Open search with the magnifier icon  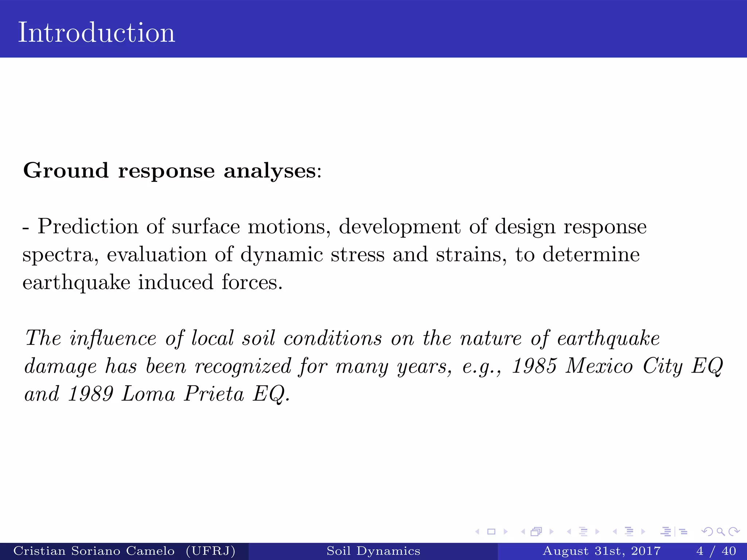pos(721,532)
